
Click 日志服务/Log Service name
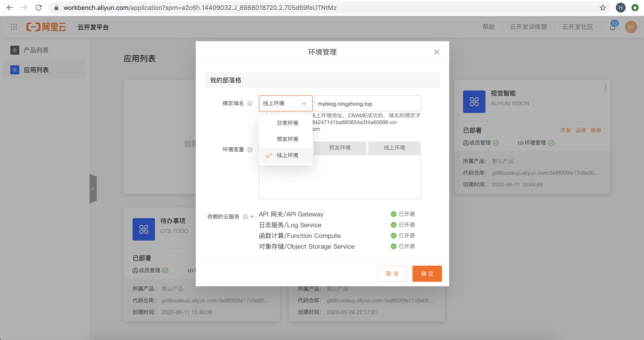click(x=290, y=225)
